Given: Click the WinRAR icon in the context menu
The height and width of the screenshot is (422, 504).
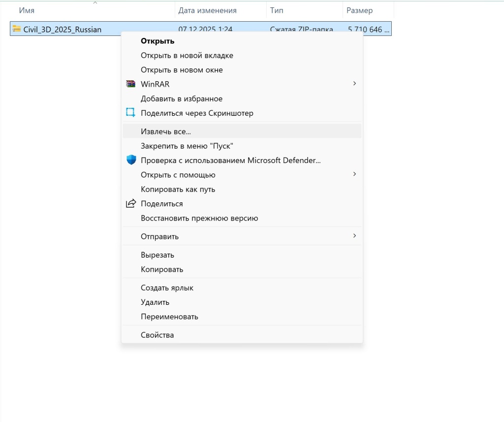Looking at the screenshot, I should [130, 84].
